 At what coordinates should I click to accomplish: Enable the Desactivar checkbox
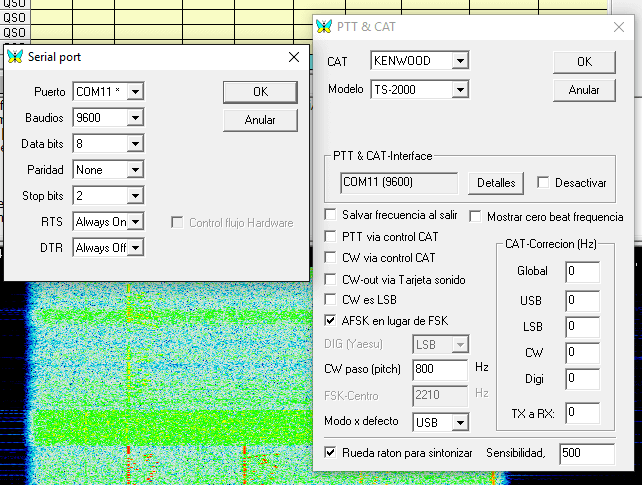(543, 183)
